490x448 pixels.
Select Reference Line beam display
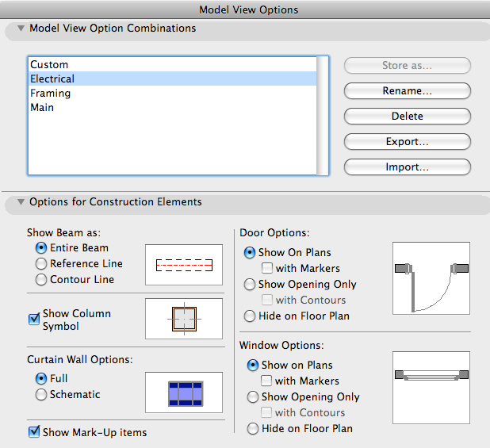click(x=41, y=264)
